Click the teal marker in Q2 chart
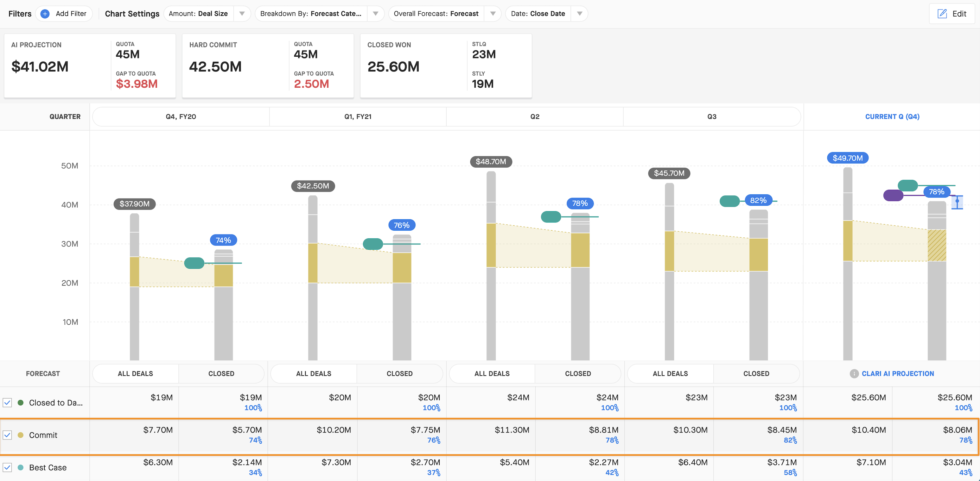Screen dimensions: 980x481 pos(551,217)
